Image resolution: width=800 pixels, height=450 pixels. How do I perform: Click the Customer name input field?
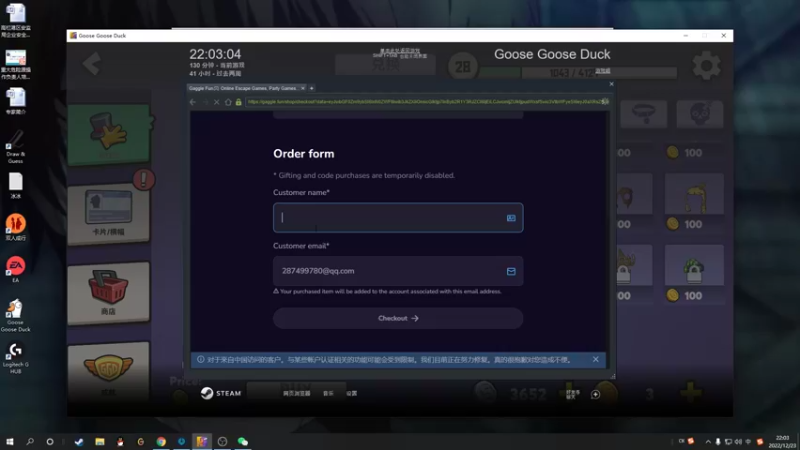[x=398, y=217]
